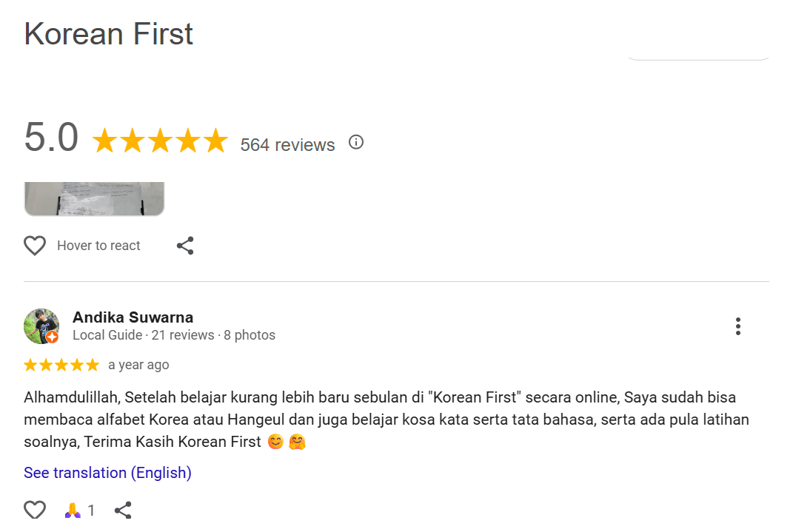Image resolution: width=790 pixels, height=532 pixels.
Task: Click the praying hands reaction emoji
Action: (73, 510)
